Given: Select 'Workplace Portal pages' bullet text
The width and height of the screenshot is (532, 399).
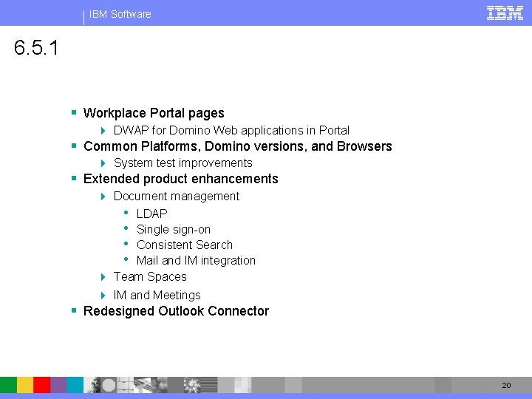Looking at the screenshot, I should tap(154, 113).
